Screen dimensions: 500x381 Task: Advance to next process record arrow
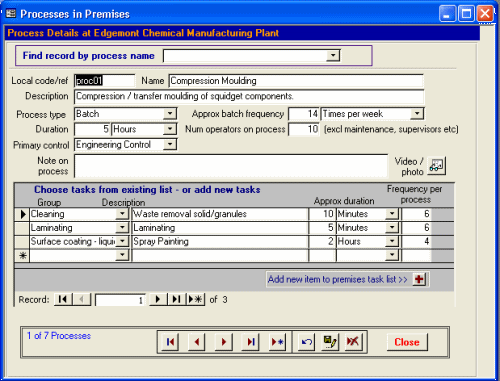tap(224, 342)
